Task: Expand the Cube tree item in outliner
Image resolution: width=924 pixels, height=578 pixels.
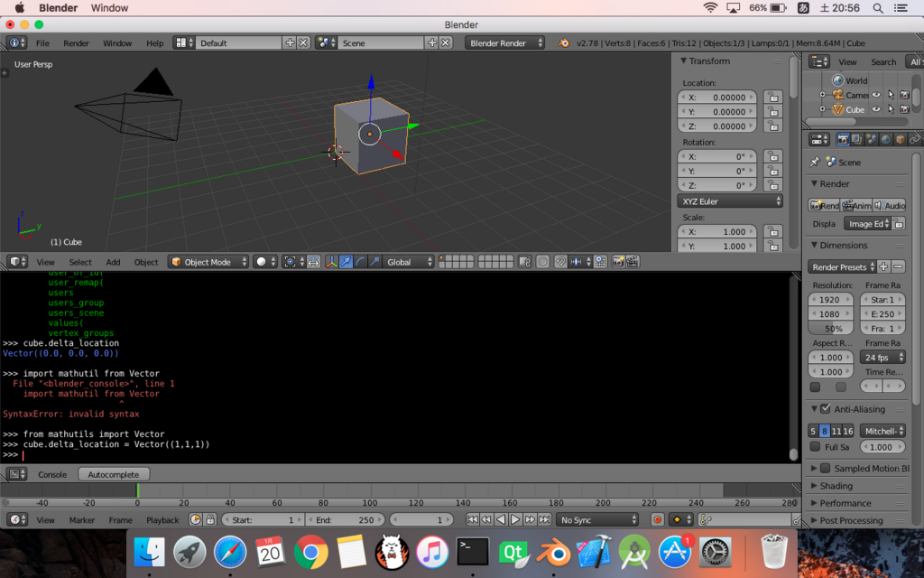Action: pos(823,109)
